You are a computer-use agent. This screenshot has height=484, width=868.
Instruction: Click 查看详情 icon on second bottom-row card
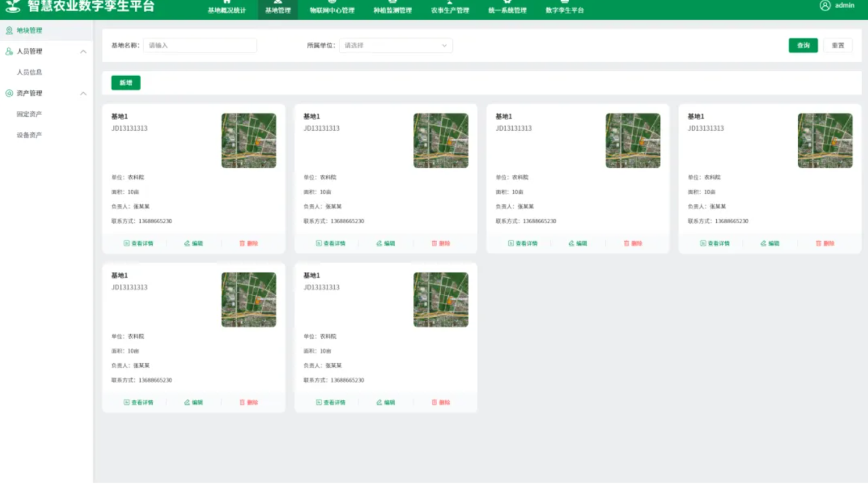(x=319, y=402)
